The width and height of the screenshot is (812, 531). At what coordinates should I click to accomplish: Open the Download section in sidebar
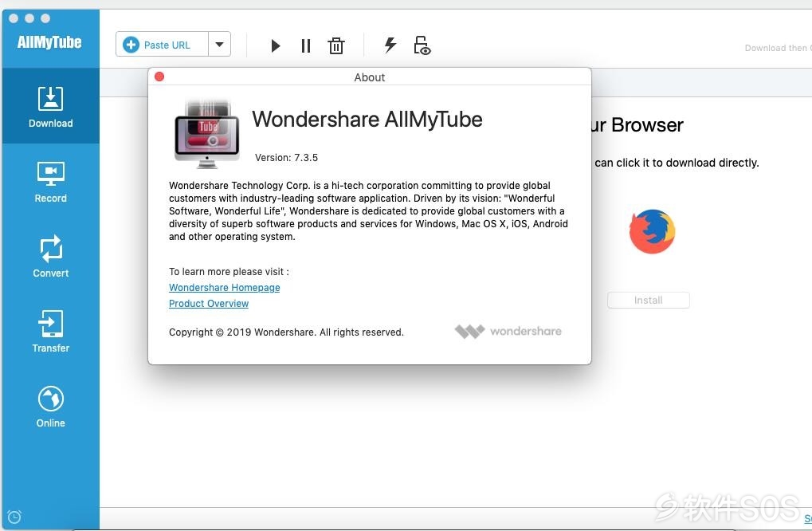[x=51, y=106]
